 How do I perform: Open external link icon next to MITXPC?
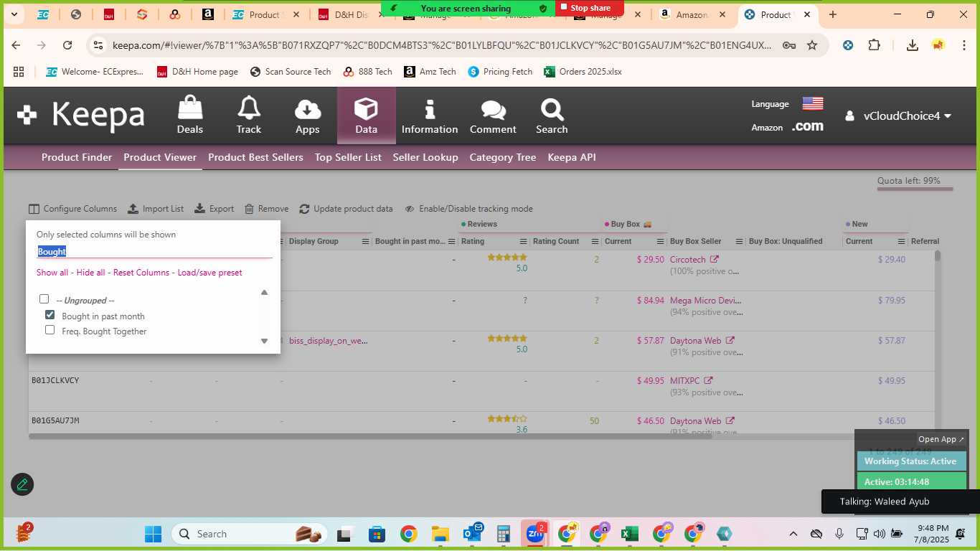point(707,380)
